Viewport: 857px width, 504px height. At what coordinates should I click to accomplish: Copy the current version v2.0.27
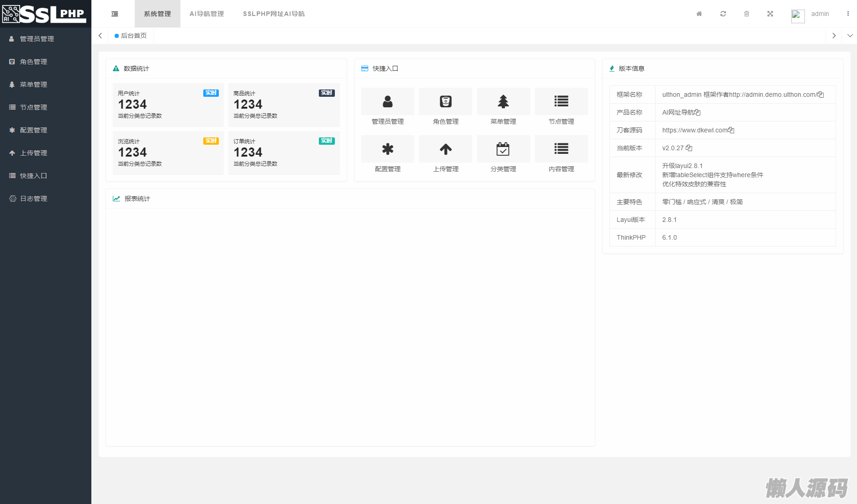tap(689, 148)
